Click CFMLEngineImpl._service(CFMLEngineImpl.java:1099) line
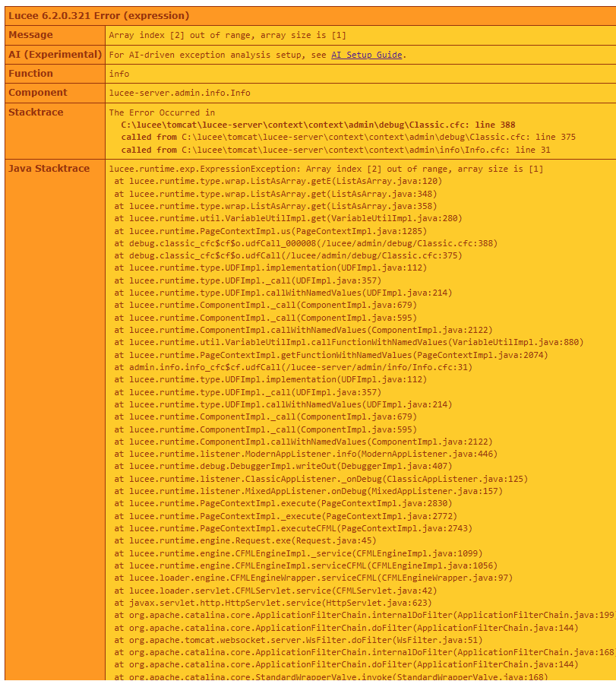The width and height of the screenshot is (616, 681). [x=299, y=553]
